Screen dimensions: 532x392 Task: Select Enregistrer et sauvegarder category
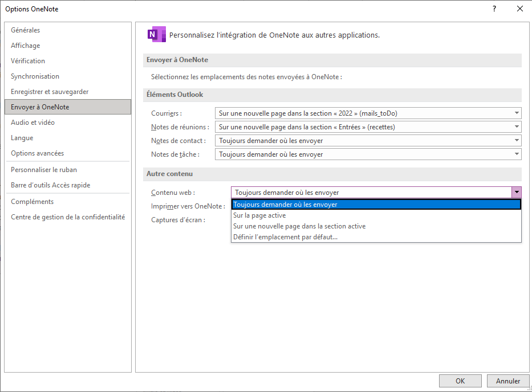(x=68, y=92)
